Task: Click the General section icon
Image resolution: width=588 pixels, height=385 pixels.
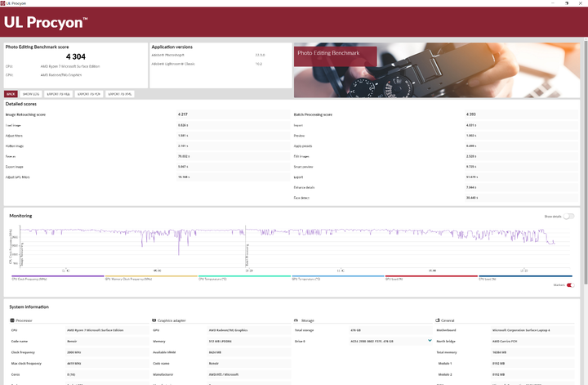Action: click(x=437, y=320)
